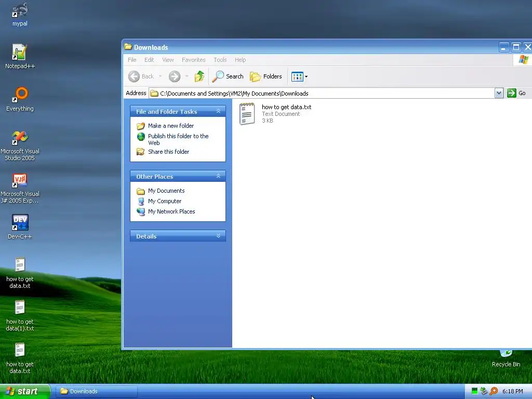The image size is (532, 399).
Task: Click the 6:18 PM system clock
Action: (x=513, y=391)
